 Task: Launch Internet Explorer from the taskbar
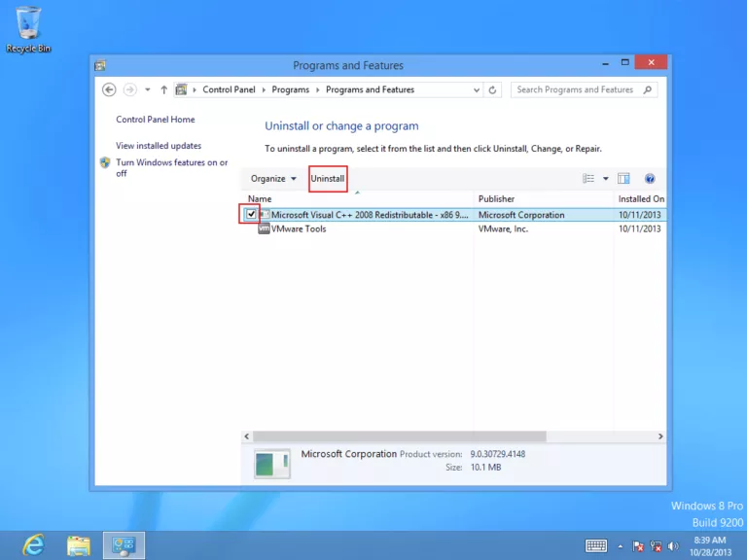pyautogui.click(x=33, y=545)
